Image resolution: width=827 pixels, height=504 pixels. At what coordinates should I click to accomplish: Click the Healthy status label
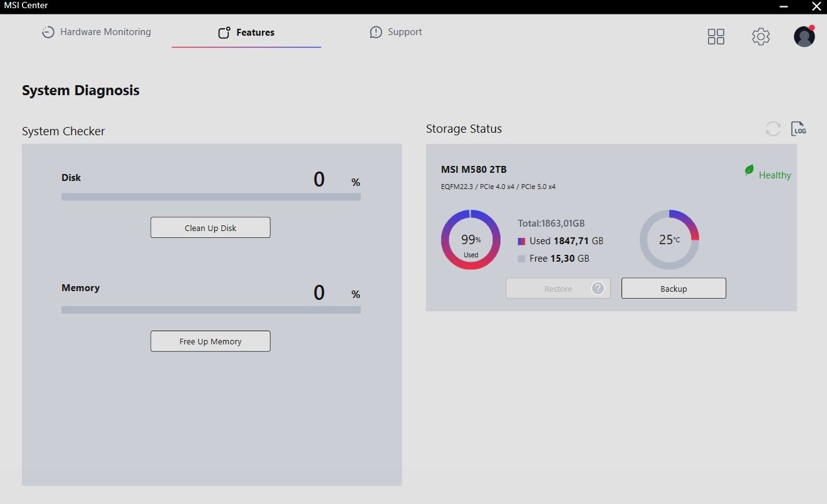[x=775, y=175]
